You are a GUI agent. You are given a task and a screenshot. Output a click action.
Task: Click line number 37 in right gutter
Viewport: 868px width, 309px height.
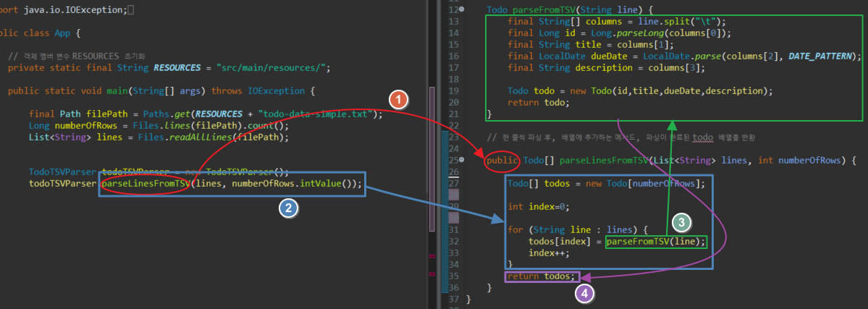[455, 300]
